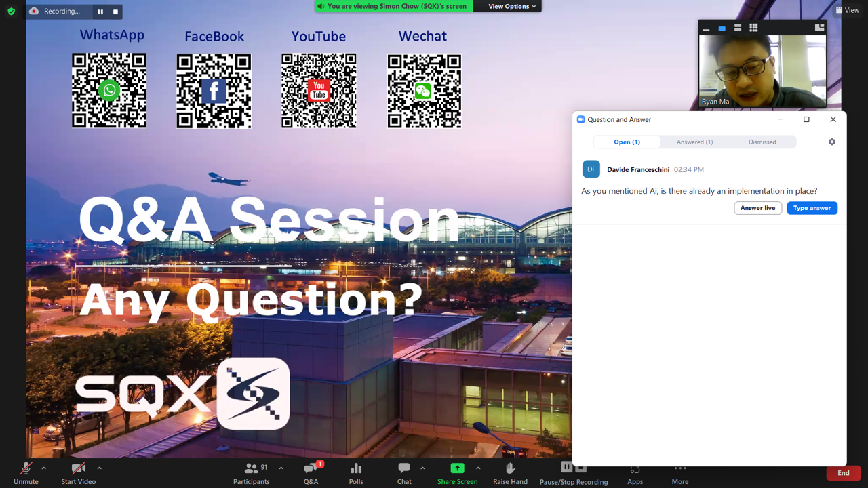The width and height of the screenshot is (868, 488).
Task: Switch to the grid gallery view icon
Action: click(x=753, y=28)
